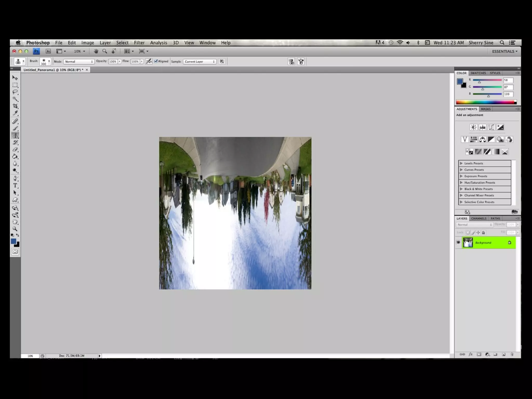
Task: Open the Essentials workspace switcher
Action: point(504,51)
